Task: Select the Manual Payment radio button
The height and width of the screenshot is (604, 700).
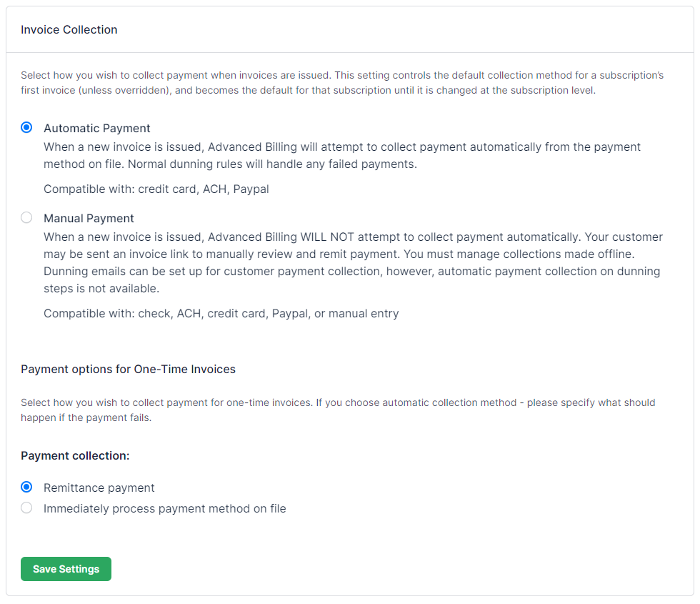Action: point(26,218)
